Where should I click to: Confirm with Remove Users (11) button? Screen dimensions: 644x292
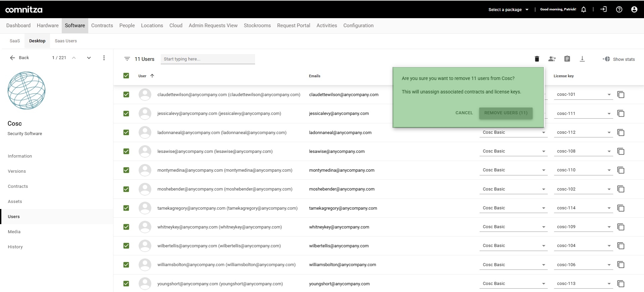(x=506, y=113)
